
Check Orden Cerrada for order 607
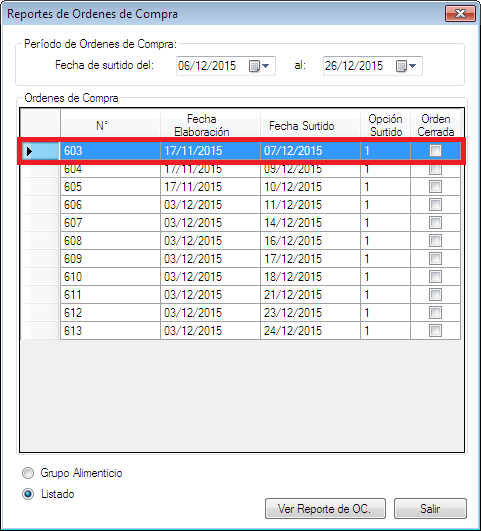(435, 222)
